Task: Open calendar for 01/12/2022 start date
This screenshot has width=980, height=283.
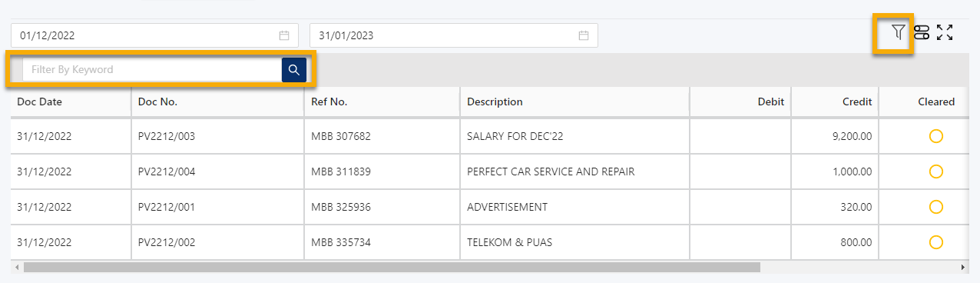Action: [x=284, y=35]
